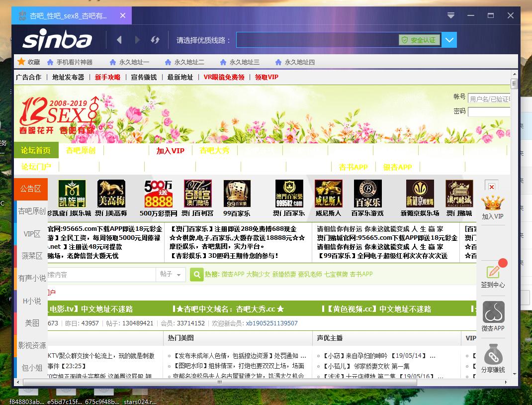
Task: Click the horizontal scrollbar thumb at bottom
Action: (220, 382)
